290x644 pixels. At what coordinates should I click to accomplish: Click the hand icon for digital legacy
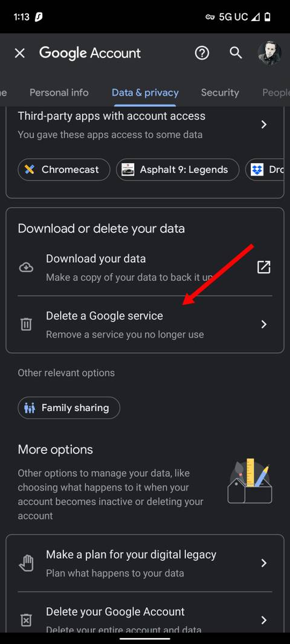coord(26,563)
